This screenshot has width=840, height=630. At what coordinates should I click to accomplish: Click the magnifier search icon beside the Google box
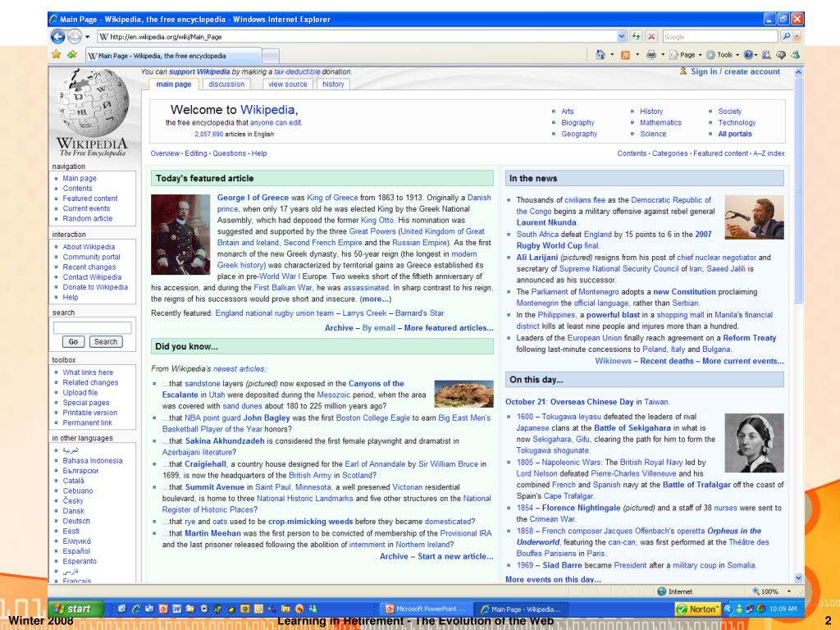tap(786, 36)
